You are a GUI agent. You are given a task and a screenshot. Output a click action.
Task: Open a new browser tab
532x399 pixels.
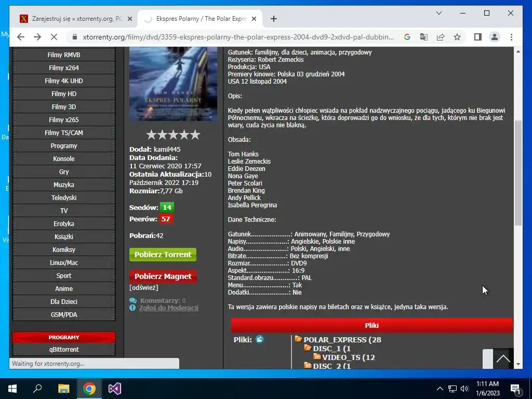pyautogui.click(x=274, y=19)
